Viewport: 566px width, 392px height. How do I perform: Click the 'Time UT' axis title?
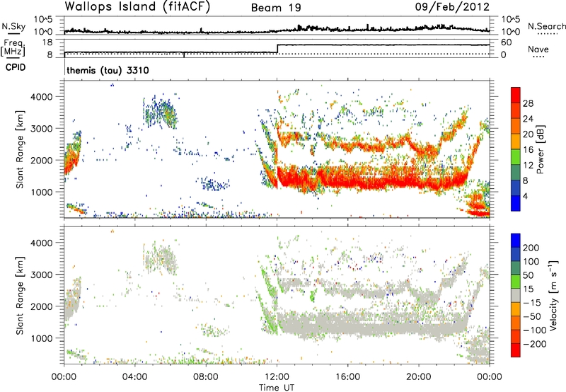277,388
